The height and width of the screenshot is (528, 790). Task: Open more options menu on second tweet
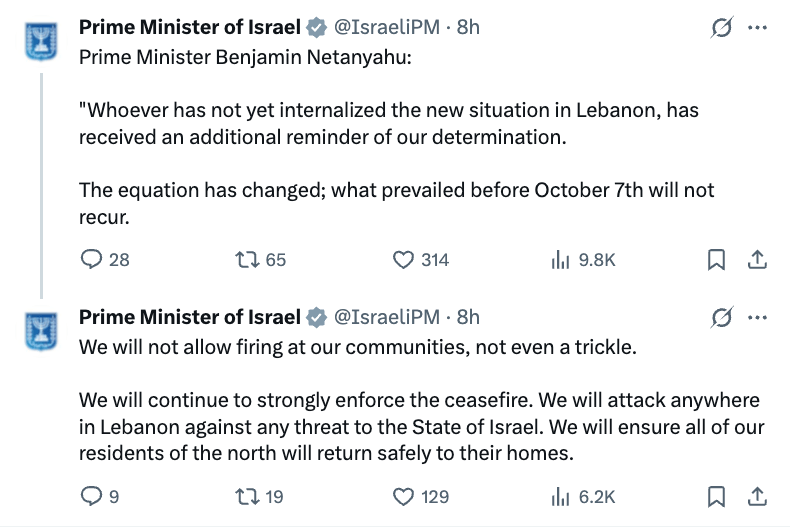[757, 317]
